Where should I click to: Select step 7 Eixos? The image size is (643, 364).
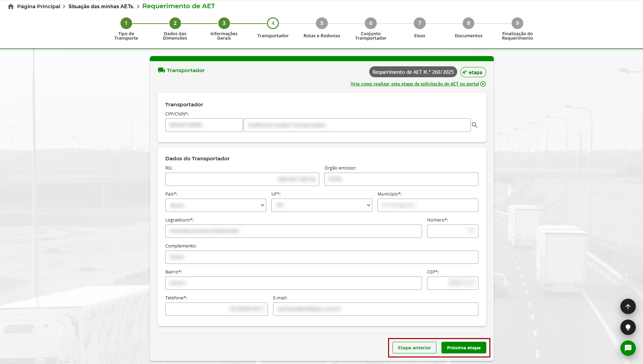click(420, 23)
